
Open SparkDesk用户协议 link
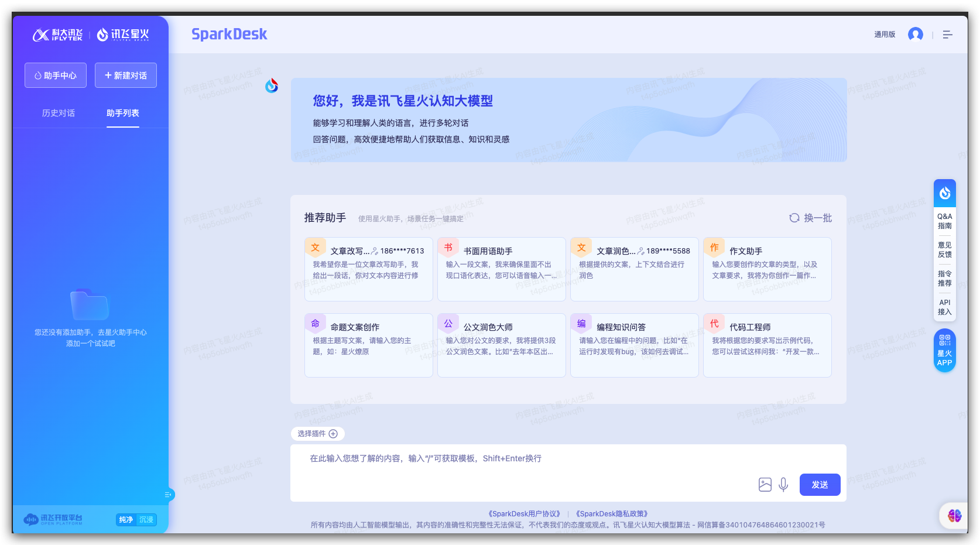click(x=525, y=514)
